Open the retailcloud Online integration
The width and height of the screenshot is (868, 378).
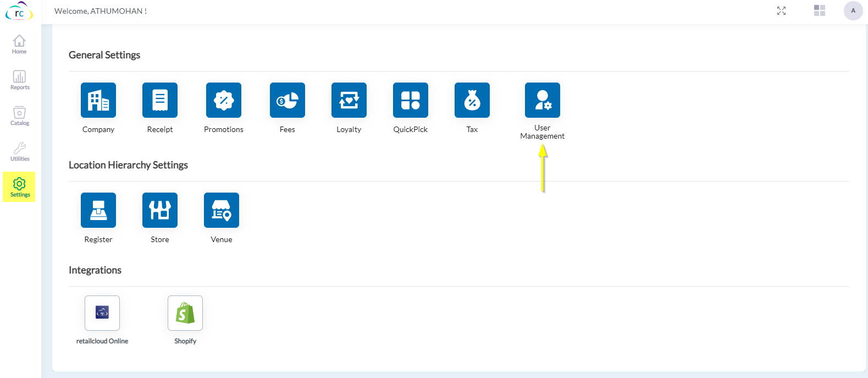click(x=102, y=313)
